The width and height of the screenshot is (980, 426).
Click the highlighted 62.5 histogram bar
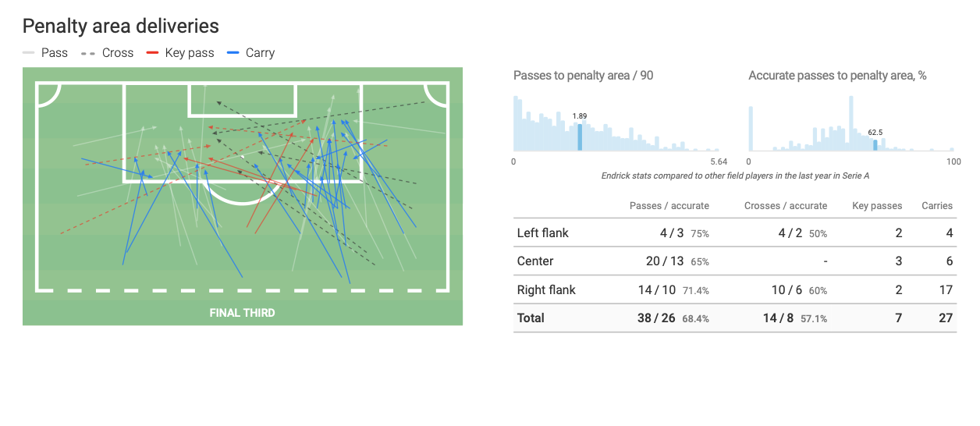pos(875,145)
